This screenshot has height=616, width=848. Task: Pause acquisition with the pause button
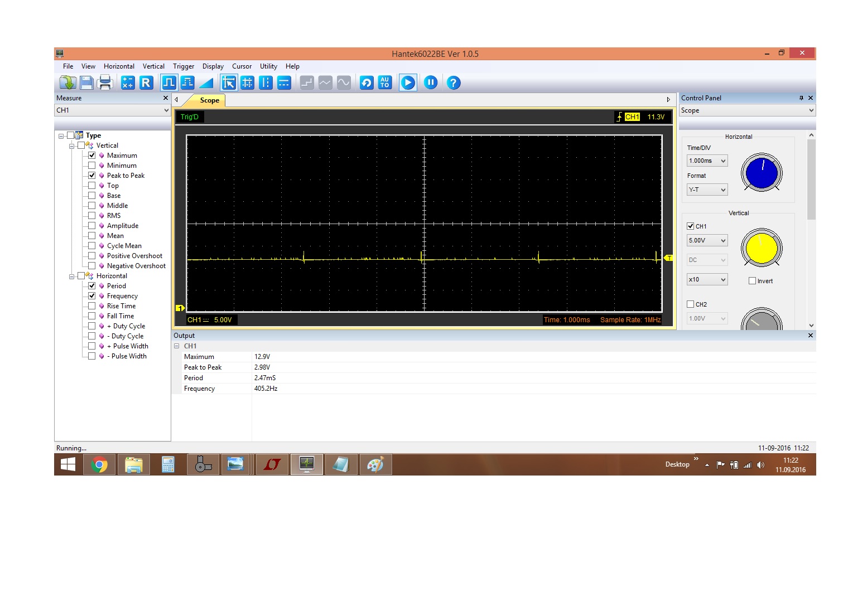click(x=431, y=83)
